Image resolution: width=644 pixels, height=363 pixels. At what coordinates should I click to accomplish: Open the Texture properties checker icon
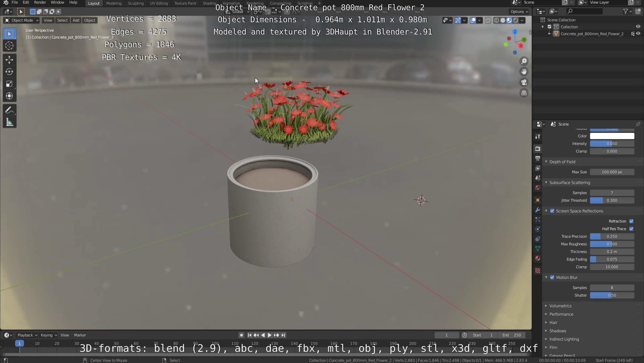[x=538, y=271]
